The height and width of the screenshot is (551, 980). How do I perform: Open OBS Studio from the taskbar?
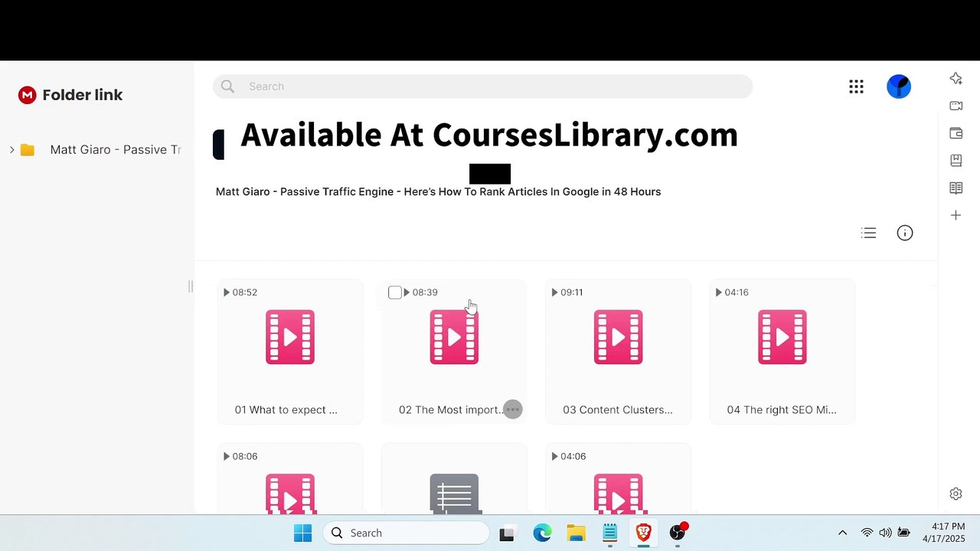click(678, 533)
